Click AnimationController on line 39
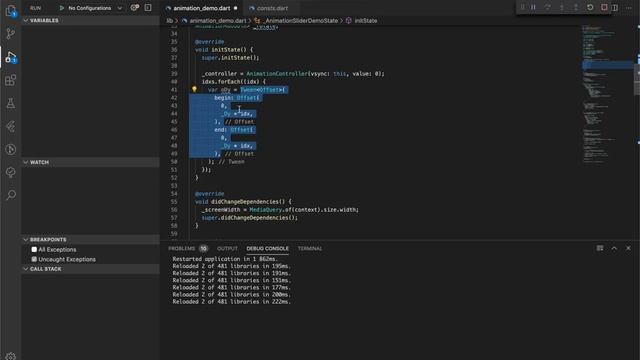The height and width of the screenshot is (360, 640). click(277, 74)
